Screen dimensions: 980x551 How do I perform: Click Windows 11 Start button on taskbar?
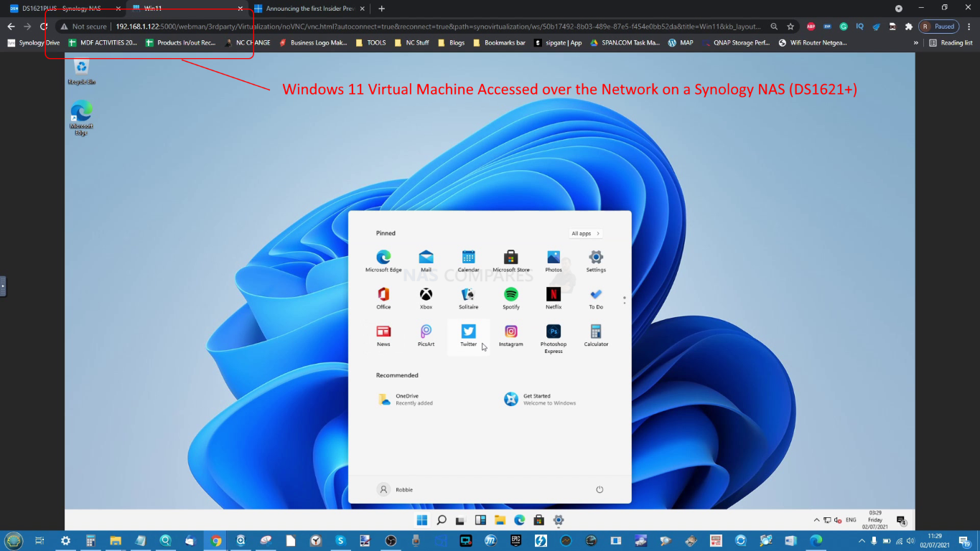coord(421,520)
